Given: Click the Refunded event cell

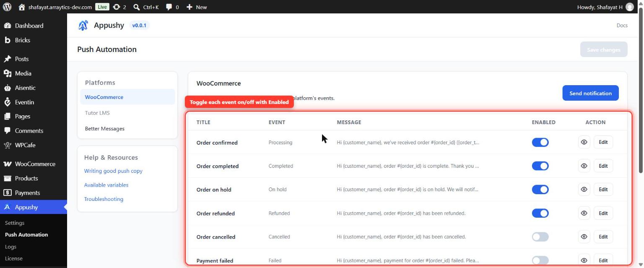Looking at the screenshot, I should (x=279, y=213).
